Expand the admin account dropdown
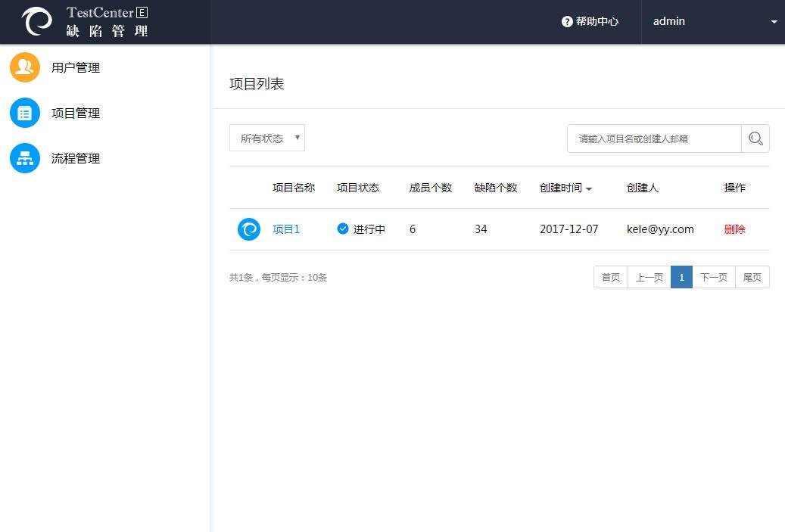 (774, 22)
